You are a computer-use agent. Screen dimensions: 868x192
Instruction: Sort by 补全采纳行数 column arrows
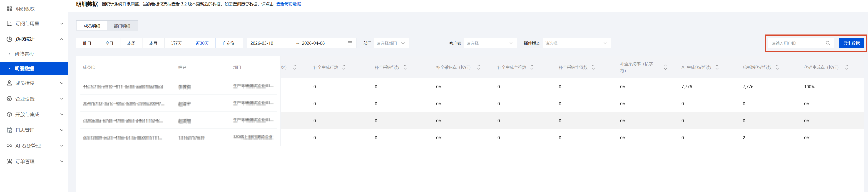coord(405,67)
